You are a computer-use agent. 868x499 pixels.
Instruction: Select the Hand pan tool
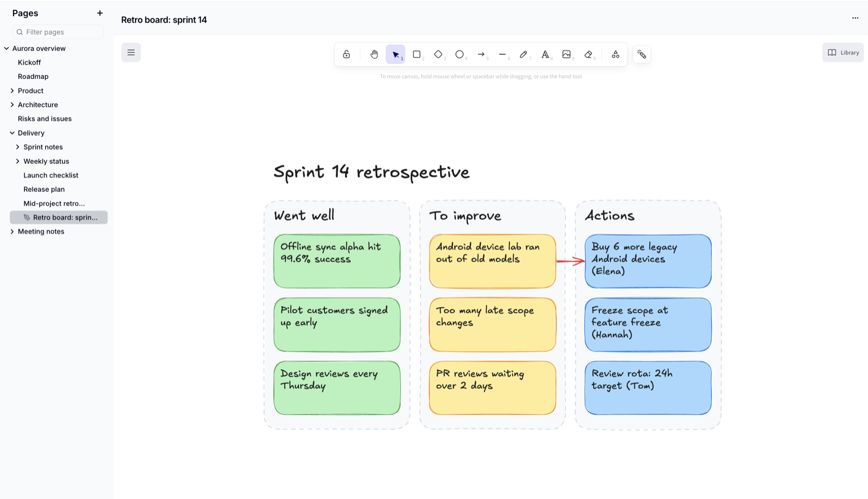tap(374, 54)
